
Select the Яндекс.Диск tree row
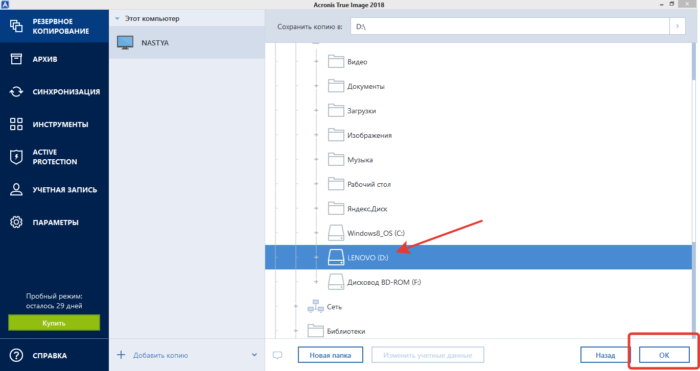[479, 208]
